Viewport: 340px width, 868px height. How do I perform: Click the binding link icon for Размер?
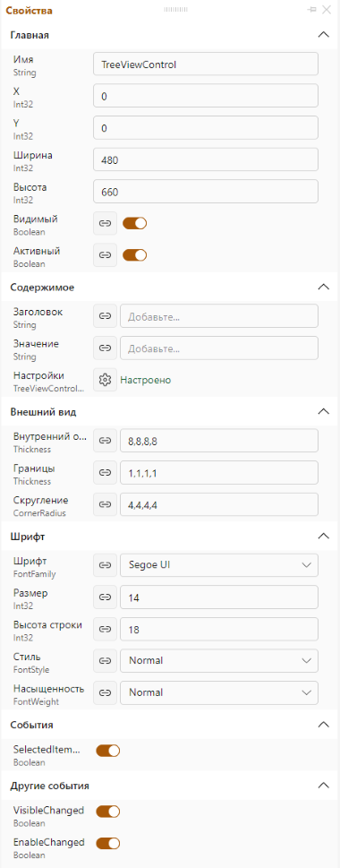105,597
